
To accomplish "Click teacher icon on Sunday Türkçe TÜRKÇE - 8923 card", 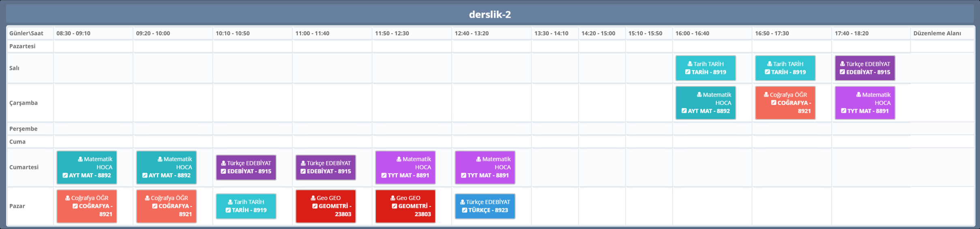I will [x=462, y=202].
